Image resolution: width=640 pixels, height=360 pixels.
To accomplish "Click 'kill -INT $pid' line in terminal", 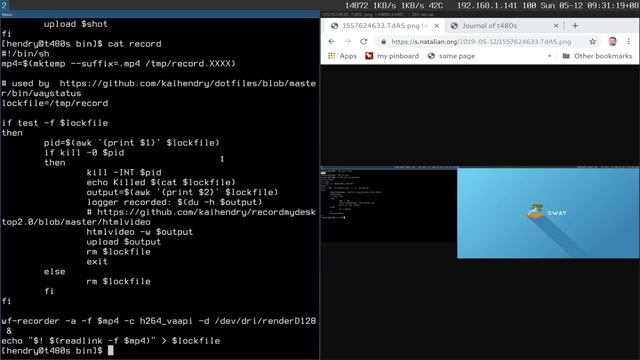I will coord(124,172).
